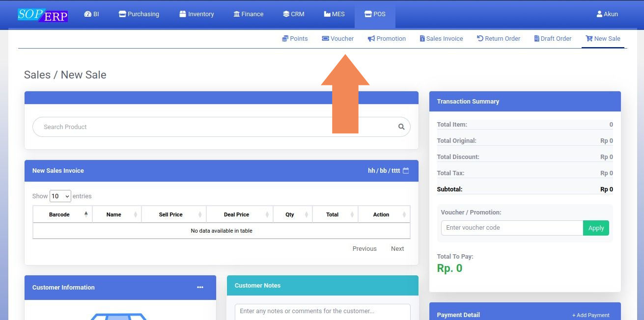This screenshot has height=320, width=644.
Task: Go to the Draft Order tab
Action: point(553,38)
